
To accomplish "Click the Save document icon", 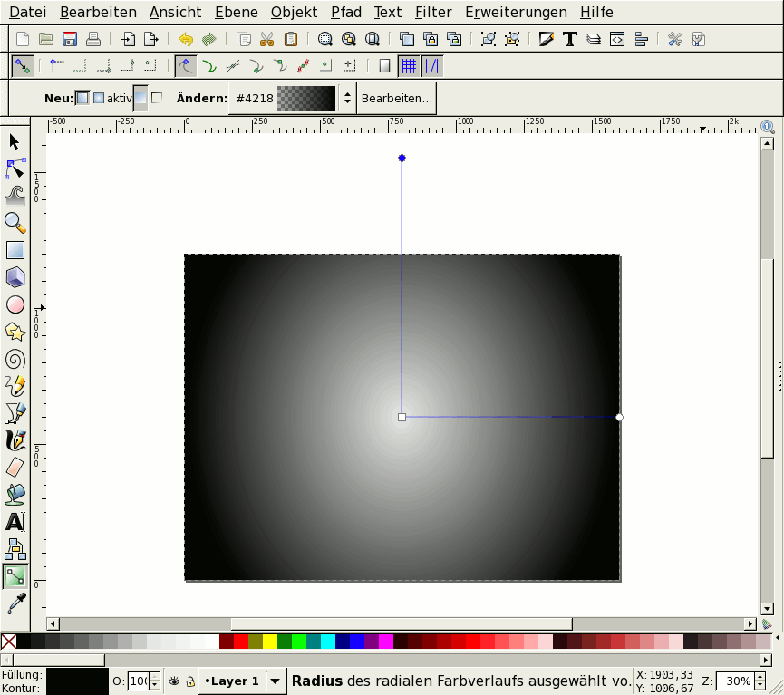I will [x=70, y=39].
